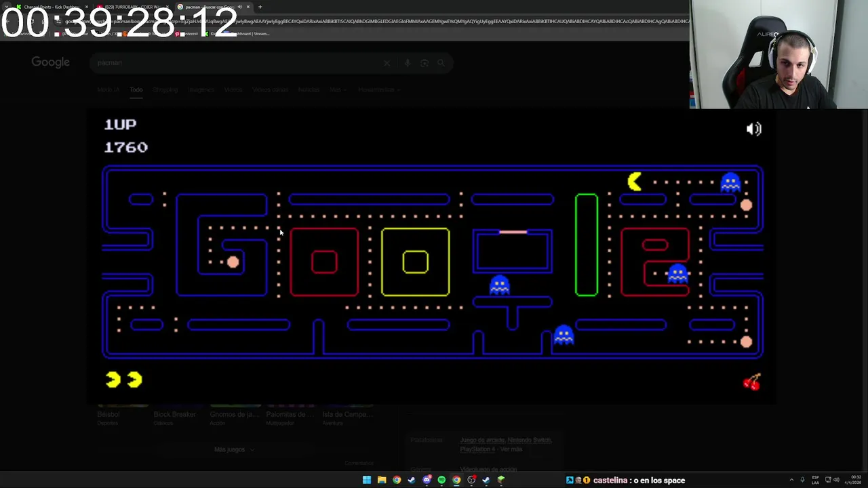Open Spotify from taskbar
868x488 pixels.
441,480
